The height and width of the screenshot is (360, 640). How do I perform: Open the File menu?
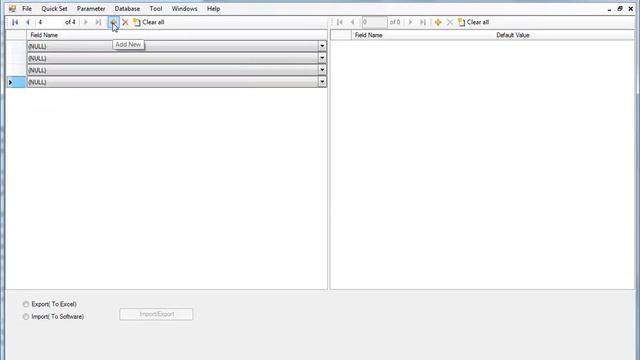[x=27, y=9]
